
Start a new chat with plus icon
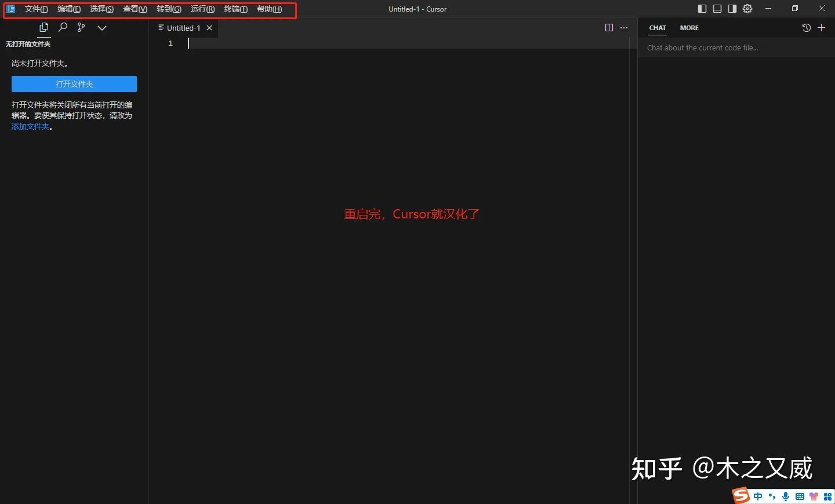pyautogui.click(x=821, y=28)
